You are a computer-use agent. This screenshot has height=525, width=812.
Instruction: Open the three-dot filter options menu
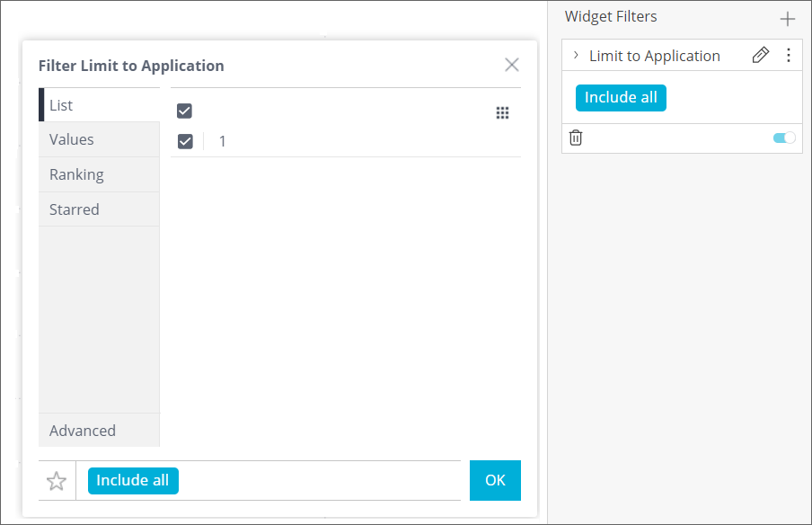tap(789, 56)
